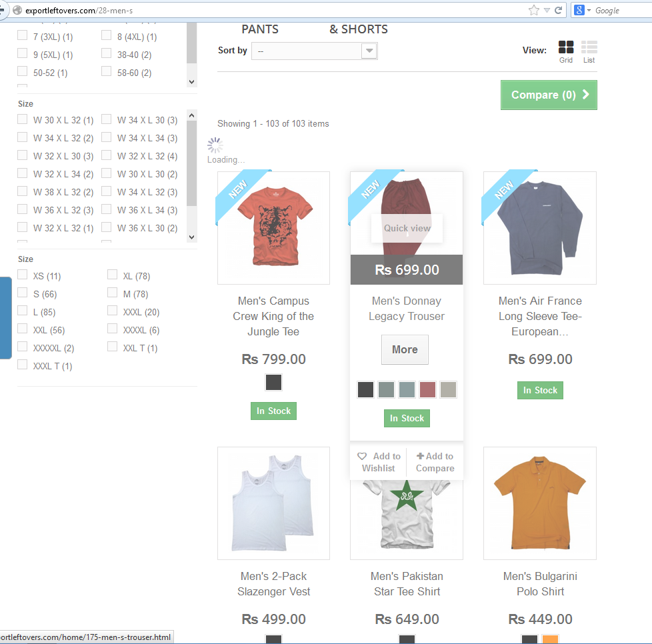Click 'Showing 1 - 103 of 103 items' text
This screenshot has height=644, width=652.
click(273, 123)
